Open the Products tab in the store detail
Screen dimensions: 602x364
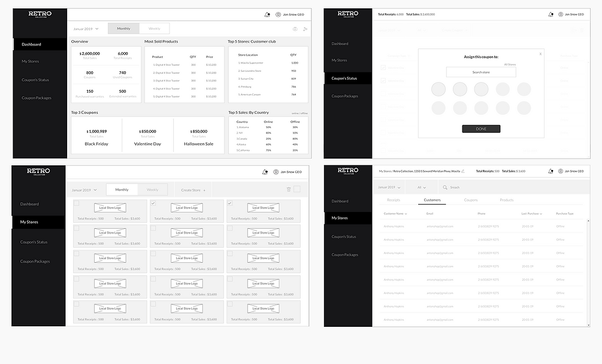[x=506, y=200]
